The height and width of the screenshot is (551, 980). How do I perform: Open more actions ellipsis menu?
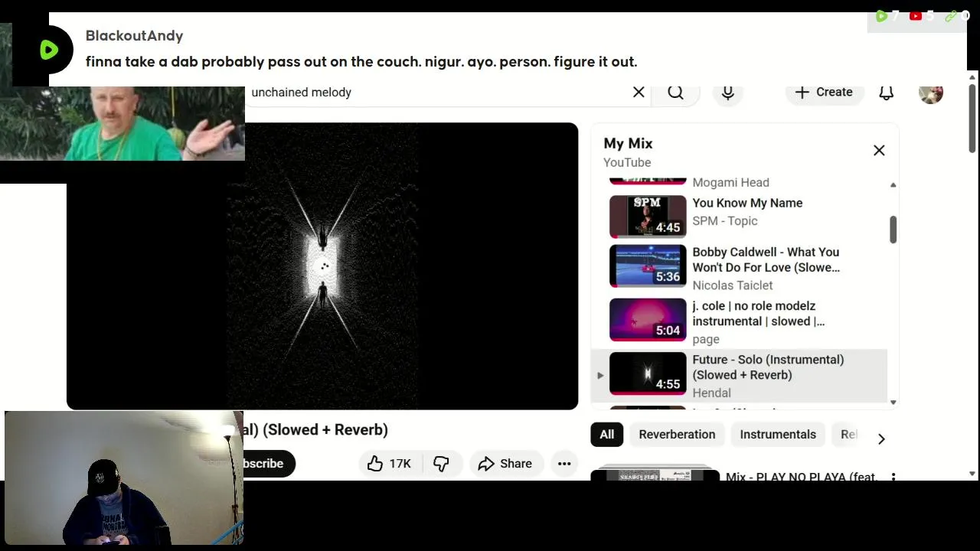(x=564, y=463)
